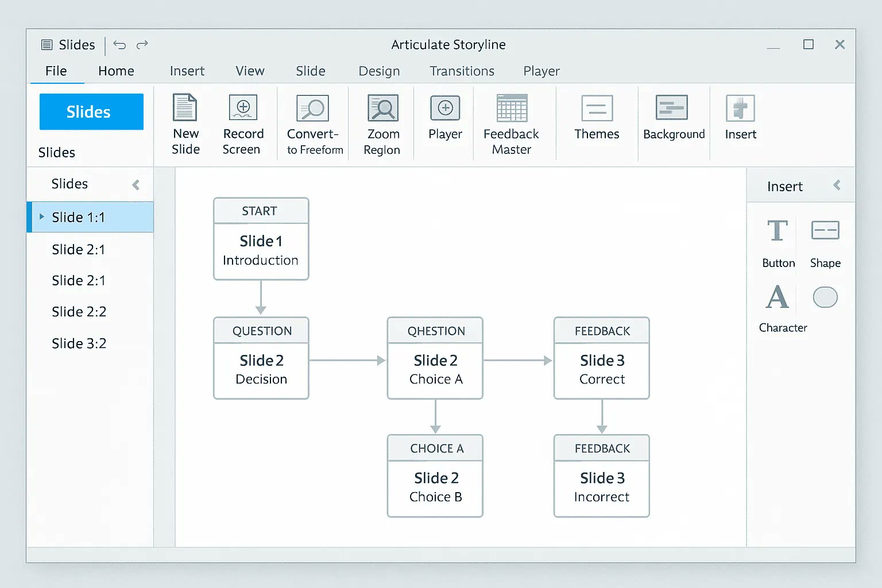Undo the last action
Viewport: 882px width, 588px height.
tap(119, 44)
